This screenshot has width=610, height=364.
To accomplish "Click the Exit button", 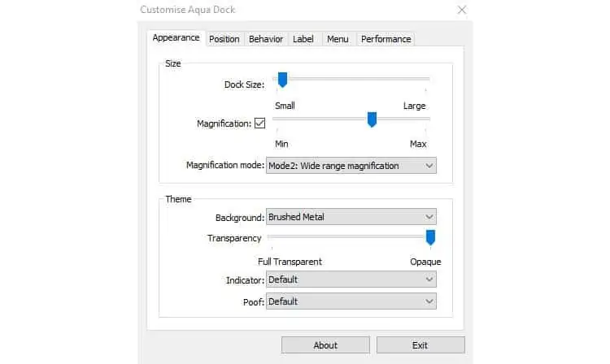I will click(420, 345).
